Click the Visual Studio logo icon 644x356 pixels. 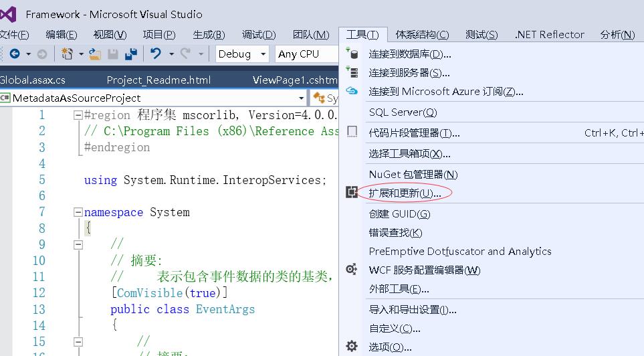[7, 15]
